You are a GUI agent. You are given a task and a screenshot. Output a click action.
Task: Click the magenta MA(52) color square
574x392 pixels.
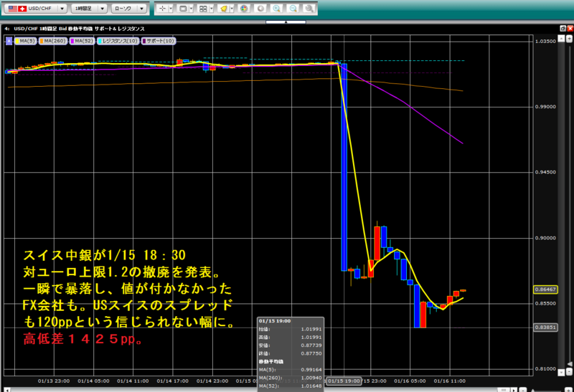pos(72,41)
